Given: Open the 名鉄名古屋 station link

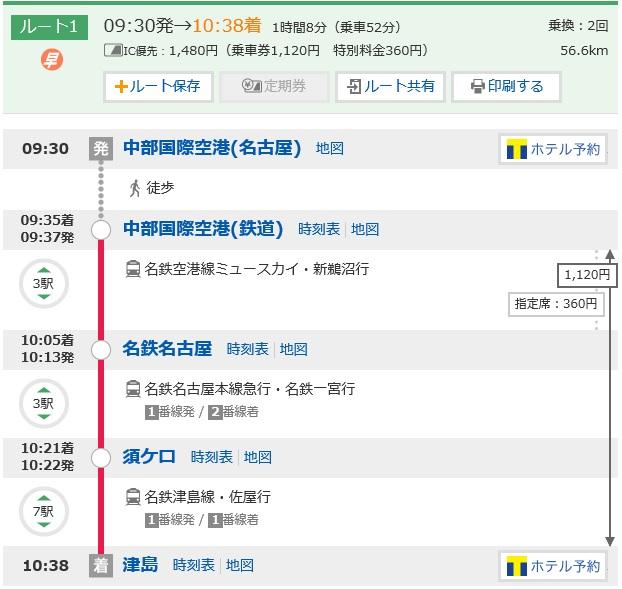Looking at the screenshot, I should click(167, 349).
